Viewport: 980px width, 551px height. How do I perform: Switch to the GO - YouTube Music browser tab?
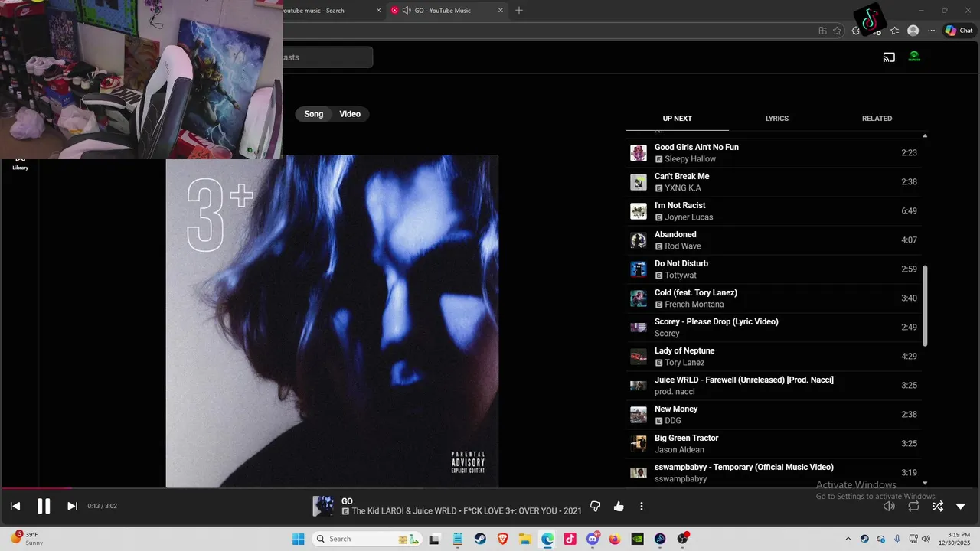coord(448,11)
